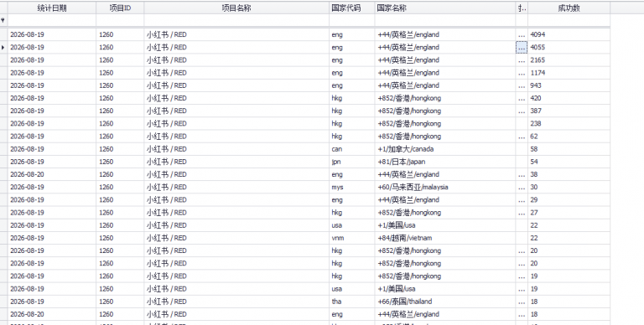
Task: Select the country code cell 'vnm'
Action: pyautogui.click(x=352, y=239)
